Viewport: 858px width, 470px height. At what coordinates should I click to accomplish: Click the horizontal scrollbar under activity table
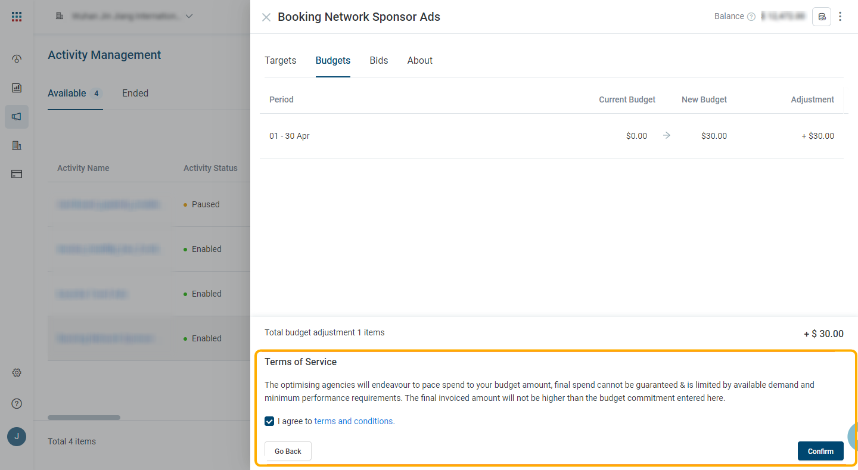84,417
